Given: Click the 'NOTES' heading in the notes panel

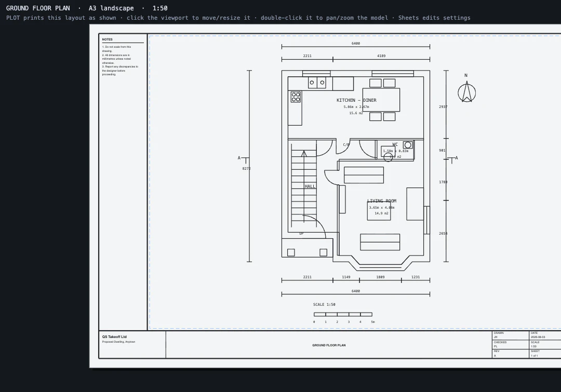Looking at the screenshot, I should 108,39.
